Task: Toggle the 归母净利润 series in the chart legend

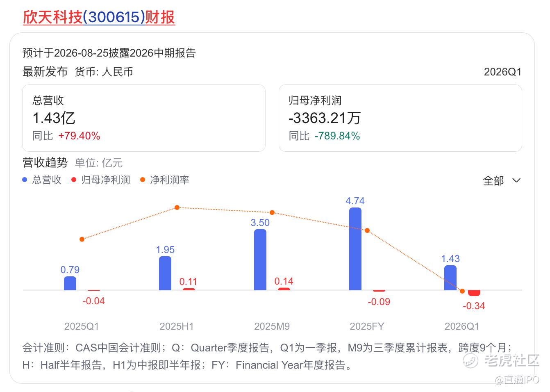Action: 101,180
